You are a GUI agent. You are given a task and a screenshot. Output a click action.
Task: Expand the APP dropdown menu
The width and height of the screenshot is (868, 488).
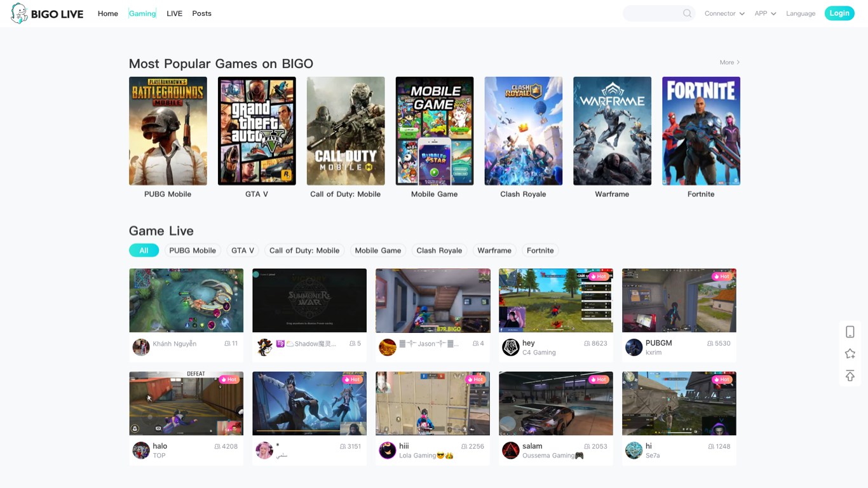764,13
